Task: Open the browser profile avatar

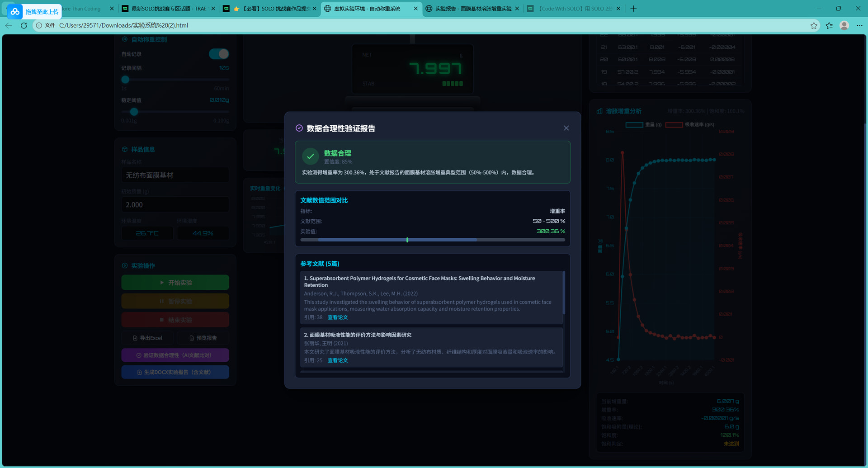Action: [844, 25]
